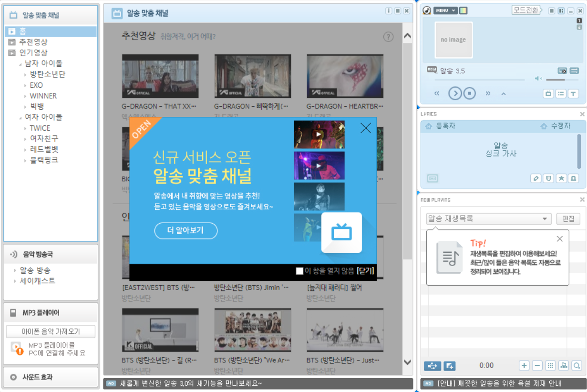Viewport: 587px width, 392px height.
Task: Open the color skin icon next to MENU
Action: pyautogui.click(x=463, y=10)
